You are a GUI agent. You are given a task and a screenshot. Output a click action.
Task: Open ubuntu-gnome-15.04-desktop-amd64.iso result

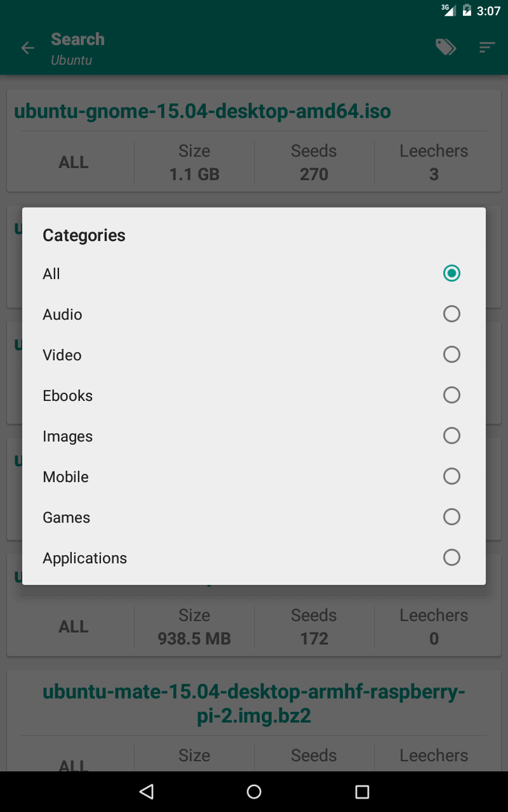[x=203, y=112]
